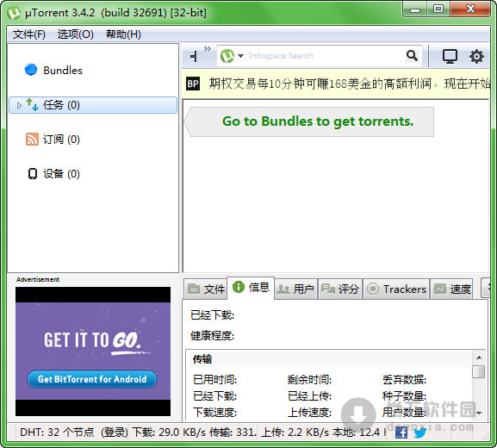Screen dimensions: 497x448
Task: Click the µTorrent title bar logo
Action: 14,13
